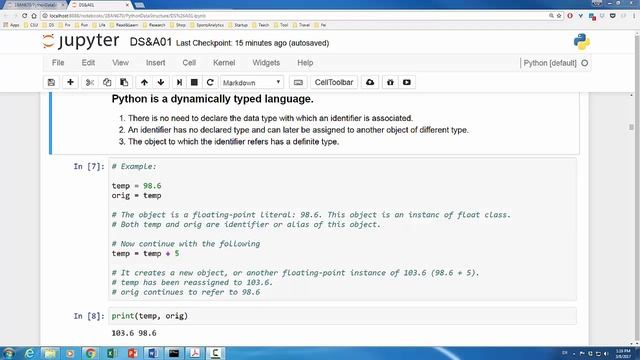Insert a cell below with the plus icon
Viewport: 640px width, 360px height.
pyautogui.click(x=70, y=82)
